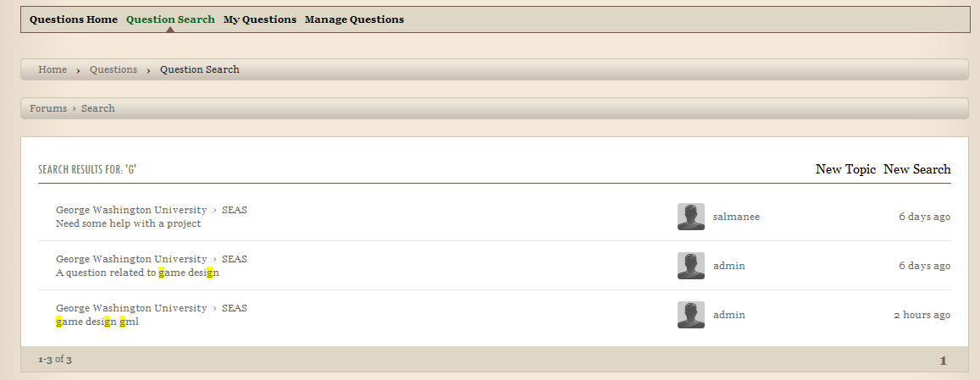
Task: Click admin username on the gml topic
Action: (x=728, y=315)
